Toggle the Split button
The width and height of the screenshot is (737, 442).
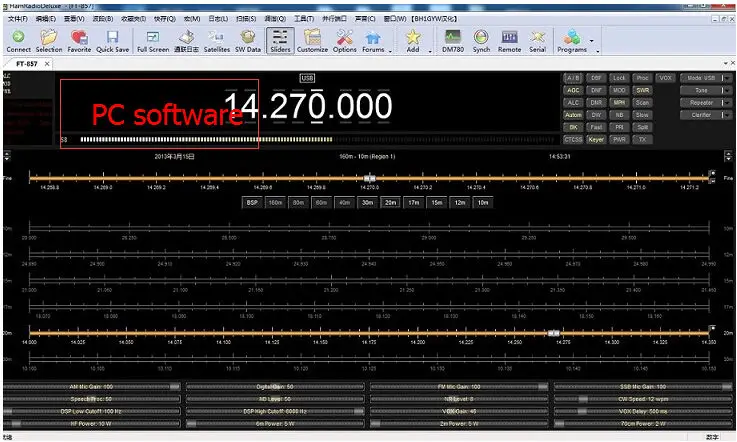coord(642,127)
